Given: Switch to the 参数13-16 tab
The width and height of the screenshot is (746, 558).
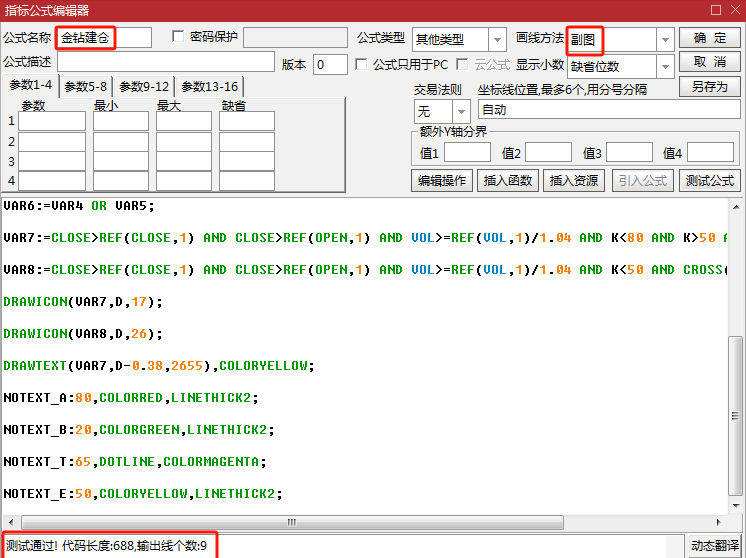Looking at the screenshot, I should [209, 87].
